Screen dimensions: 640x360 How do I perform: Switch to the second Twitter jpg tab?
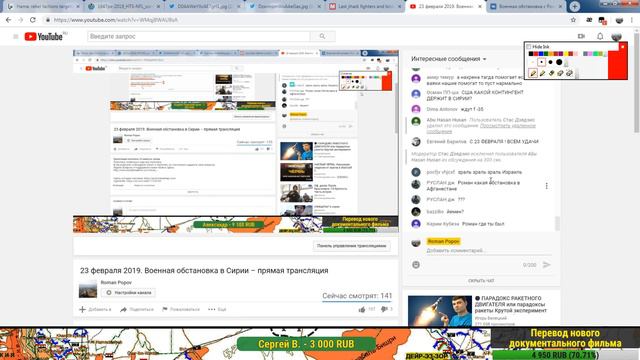[x=285, y=7]
